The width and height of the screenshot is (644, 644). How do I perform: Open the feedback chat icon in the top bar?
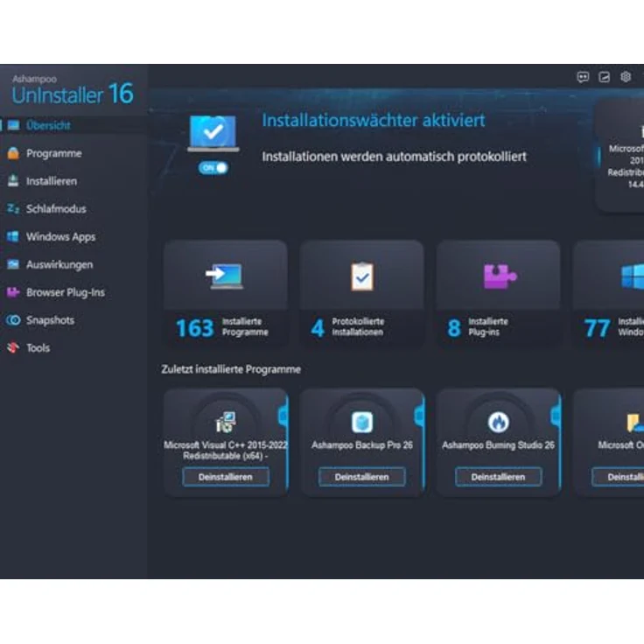pyautogui.click(x=583, y=77)
